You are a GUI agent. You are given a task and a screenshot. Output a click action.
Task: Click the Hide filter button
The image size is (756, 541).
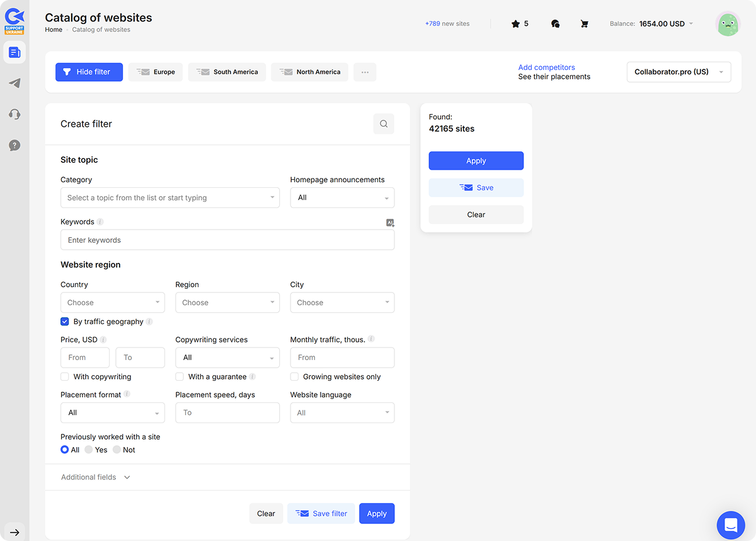[x=89, y=72]
